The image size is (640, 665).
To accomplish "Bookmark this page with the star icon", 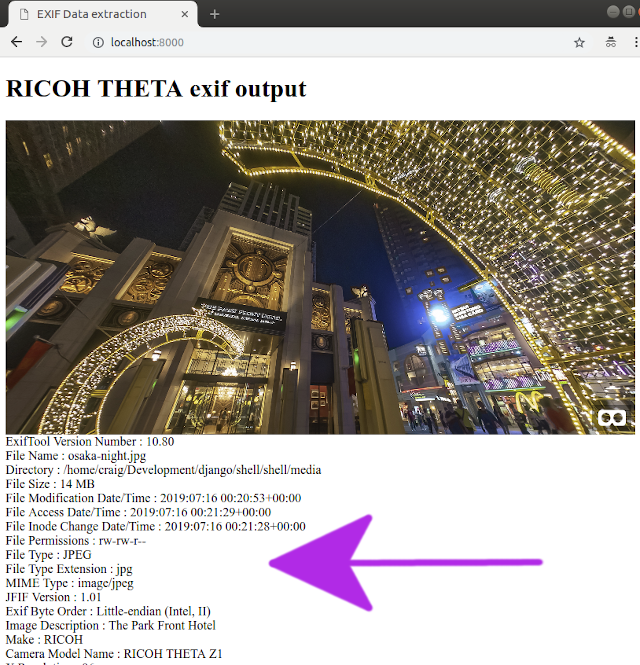I will point(579,42).
